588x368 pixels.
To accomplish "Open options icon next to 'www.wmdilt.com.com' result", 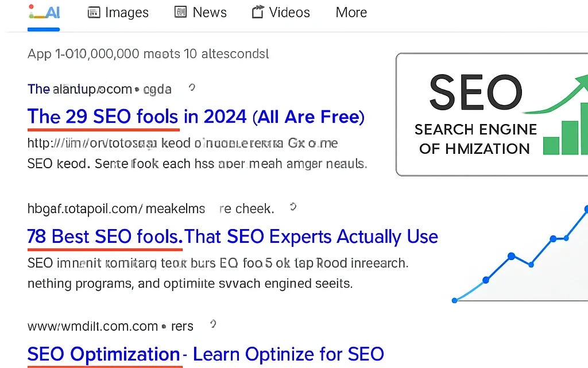I will [x=213, y=324].
